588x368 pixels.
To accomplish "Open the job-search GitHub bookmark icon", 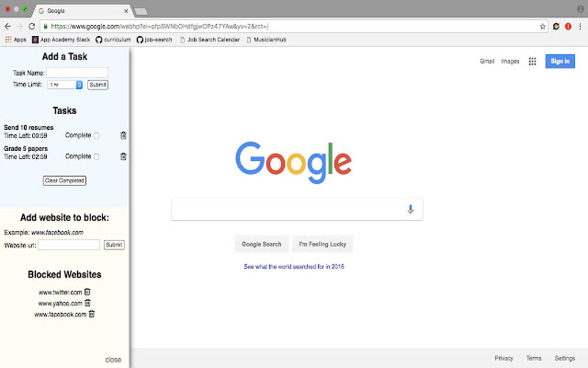I will (141, 39).
